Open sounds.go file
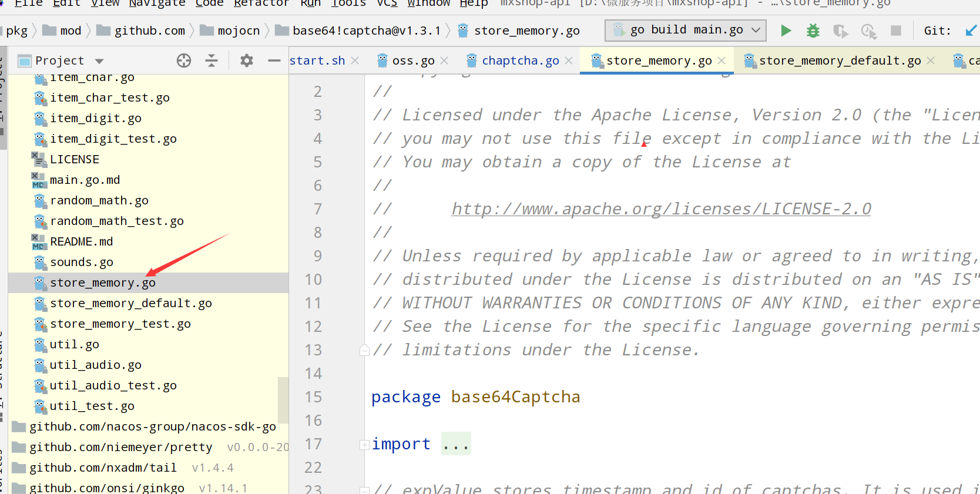Screen dimensions: 980x494 click(x=82, y=262)
